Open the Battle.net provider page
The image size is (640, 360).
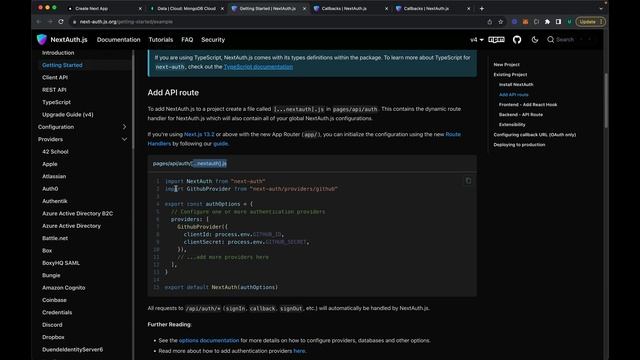55,238
